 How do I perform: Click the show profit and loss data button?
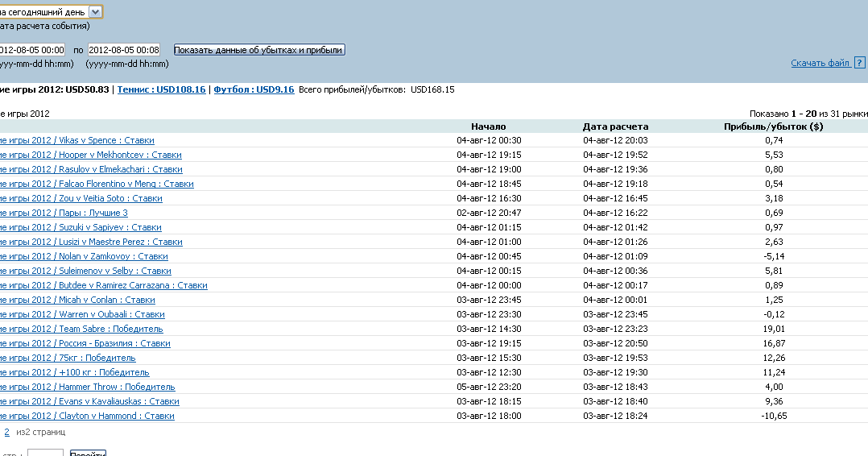point(259,50)
